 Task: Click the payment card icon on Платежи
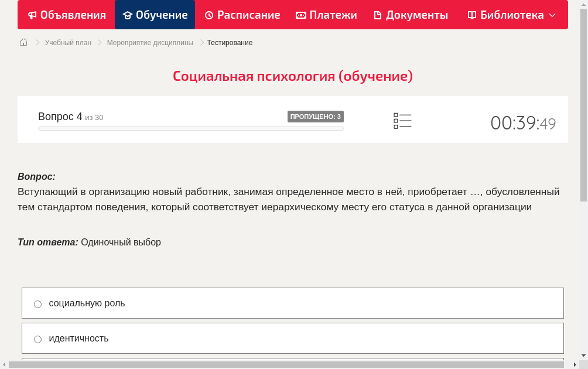tap(300, 15)
